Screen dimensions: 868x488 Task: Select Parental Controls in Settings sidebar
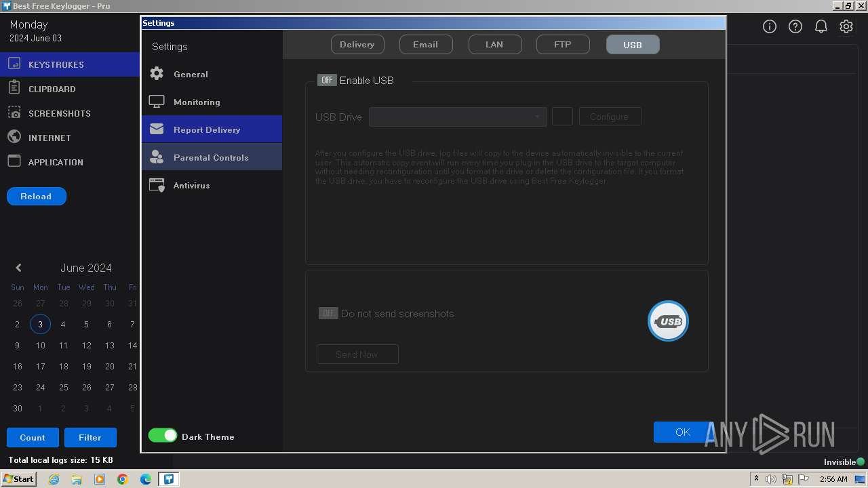[212, 157]
